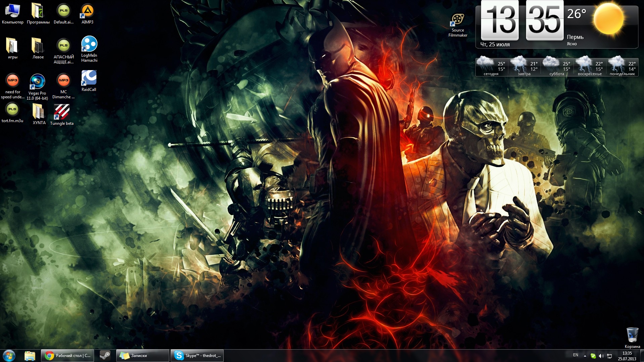Click the date Чт, 25 июля on widget

pyautogui.click(x=495, y=44)
